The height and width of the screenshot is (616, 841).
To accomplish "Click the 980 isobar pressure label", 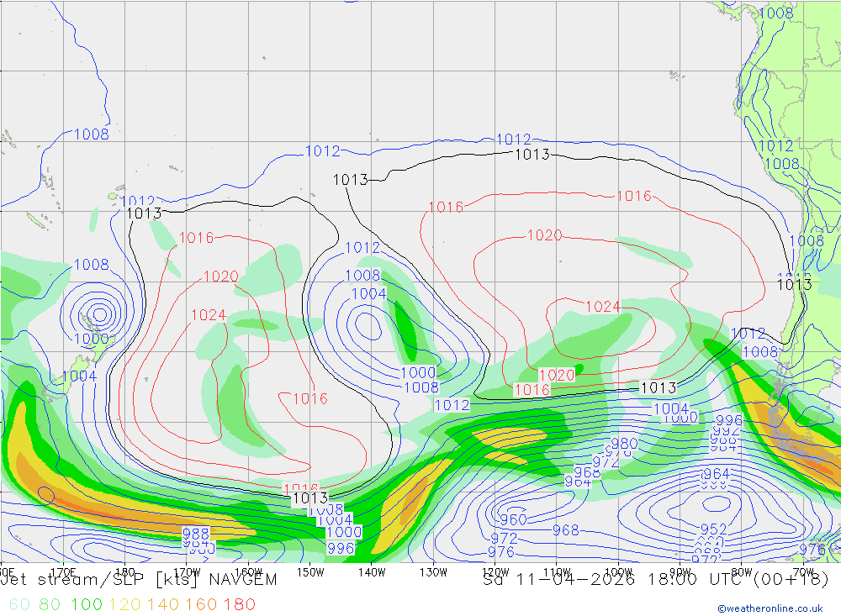I will point(624,444).
